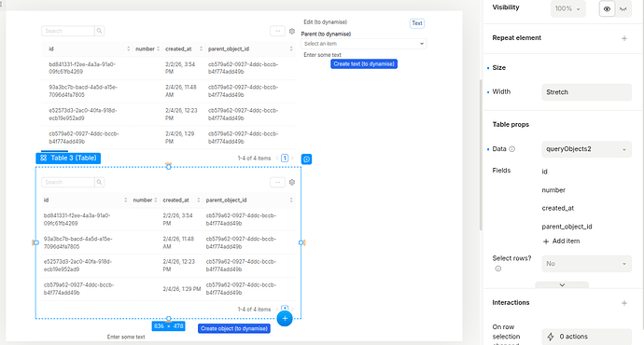This screenshot has width=644, height=345.
Task: Click the Enter some text field below the canvas
Action: click(x=126, y=338)
